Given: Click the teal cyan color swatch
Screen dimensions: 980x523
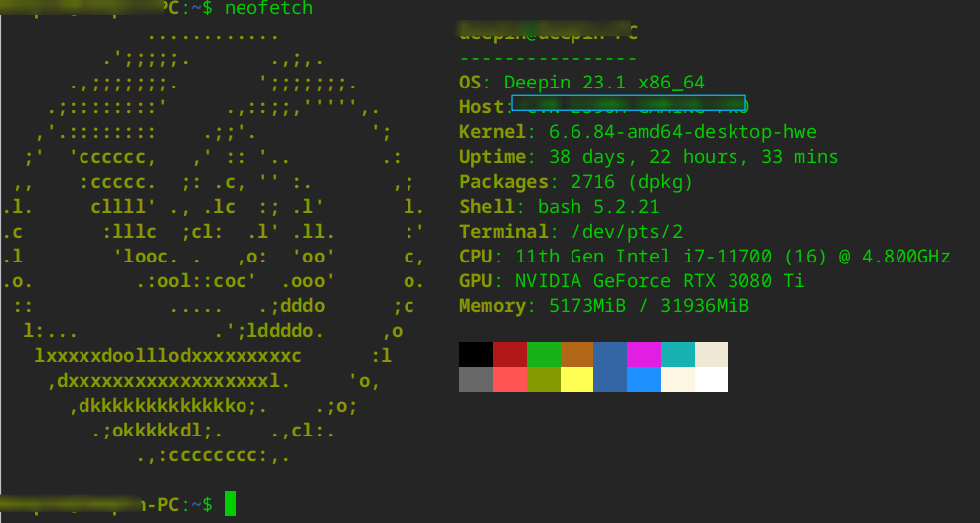Looking at the screenshot, I should pyautogui.click(x=678, y=354).
